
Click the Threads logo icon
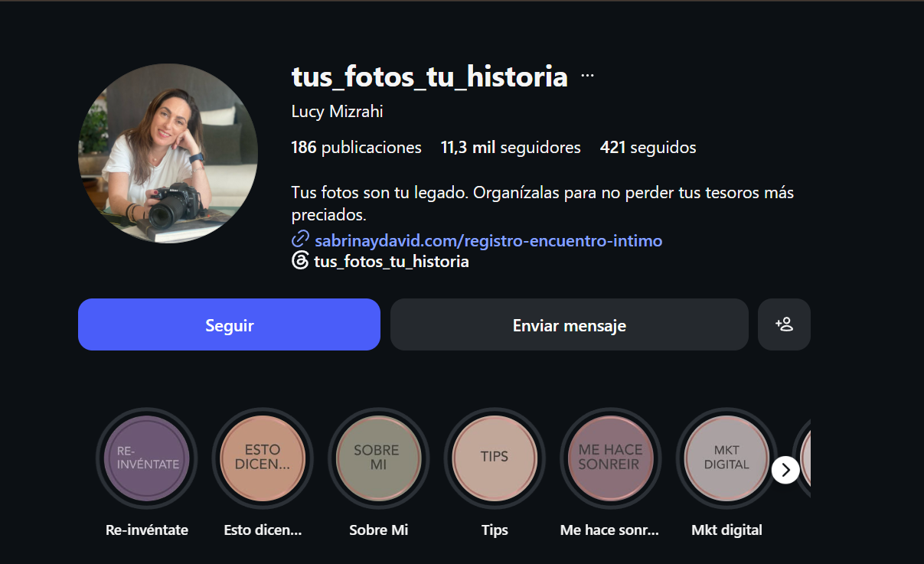tap(300, 261)
